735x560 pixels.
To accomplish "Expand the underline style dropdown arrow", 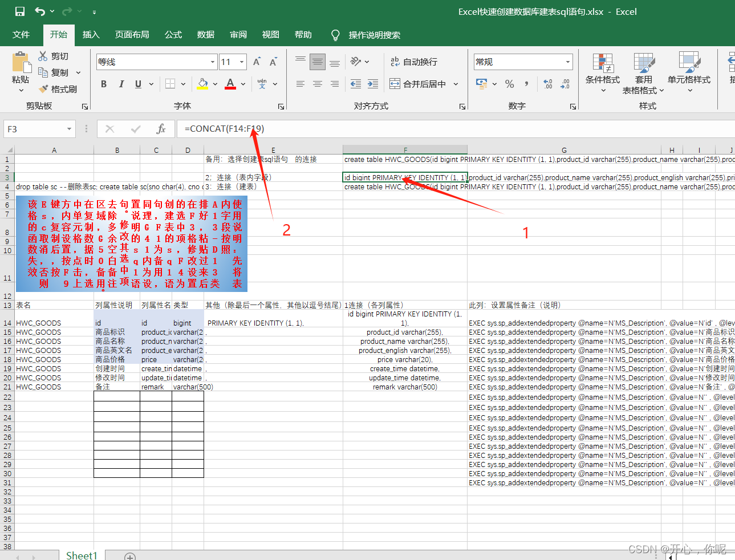I will pos(151,84).
